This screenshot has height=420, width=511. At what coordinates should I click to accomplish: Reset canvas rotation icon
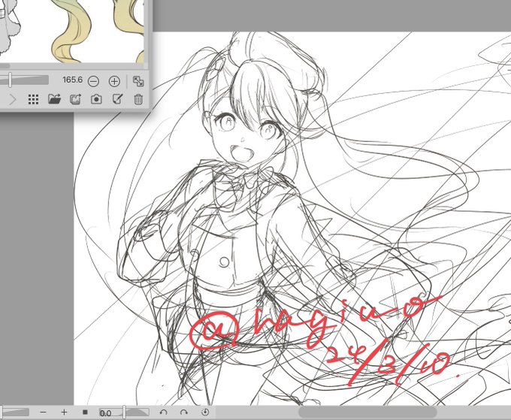204,412
